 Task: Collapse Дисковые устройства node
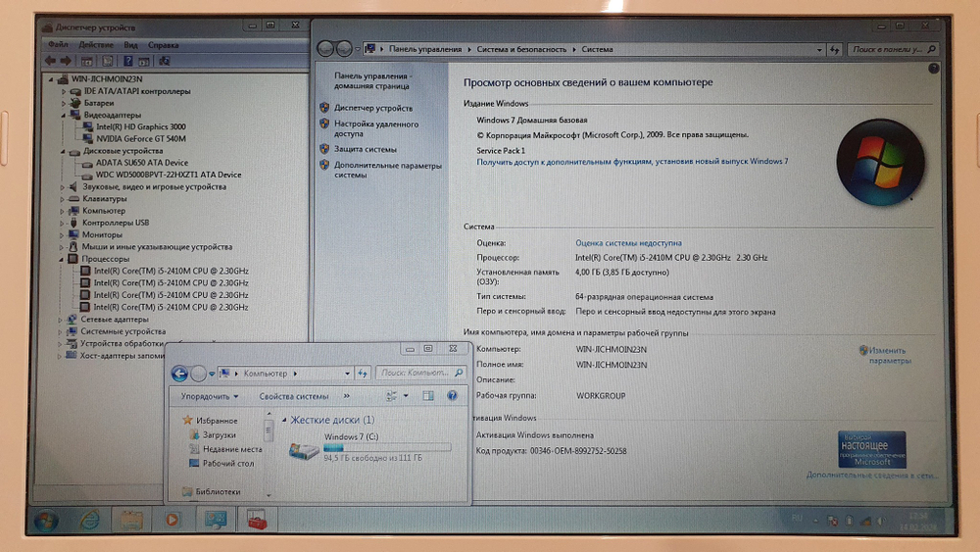(x=63, y=151)
